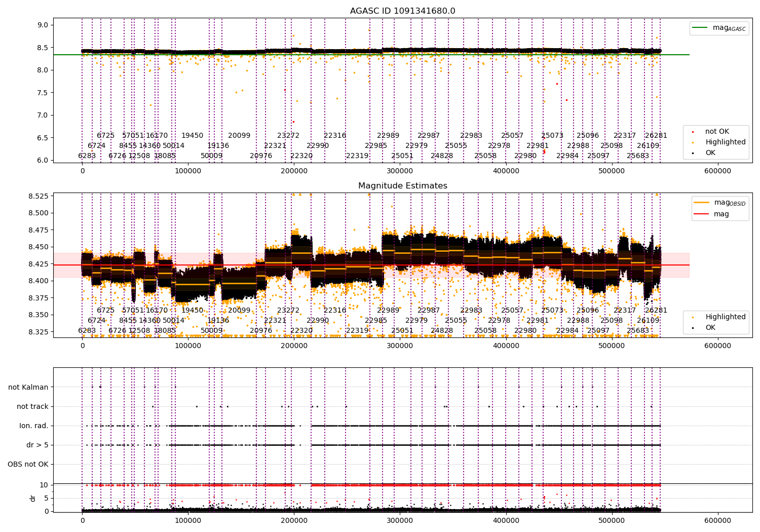Viewport: 760px width, 532px height.
Task: Click the red 'mag' legend entry
Action: point(712,214)
